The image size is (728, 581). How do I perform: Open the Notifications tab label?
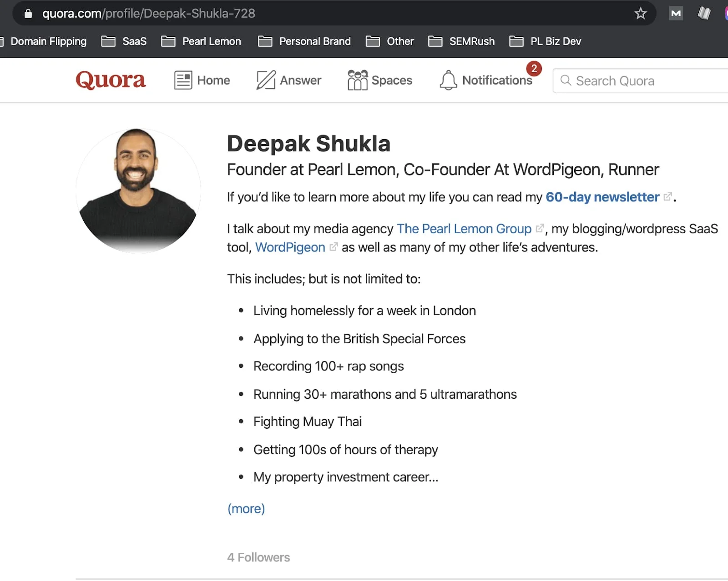pos(497,80)
